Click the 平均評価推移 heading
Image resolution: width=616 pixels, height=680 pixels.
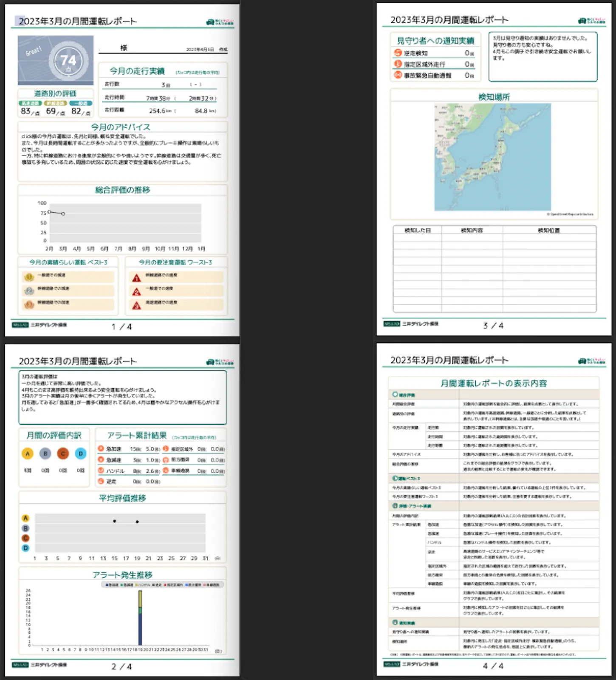tap(122, 498)
